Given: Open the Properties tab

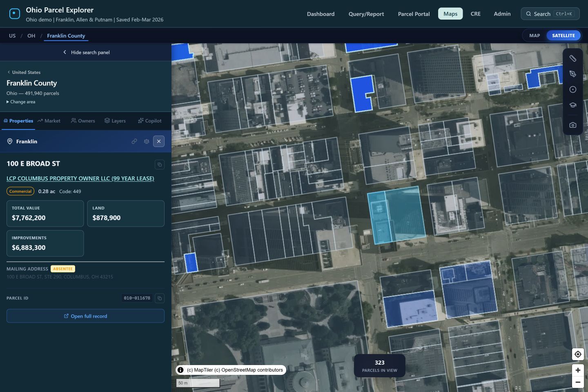Looking at the screenshot, I should click(x=18, y=121).
